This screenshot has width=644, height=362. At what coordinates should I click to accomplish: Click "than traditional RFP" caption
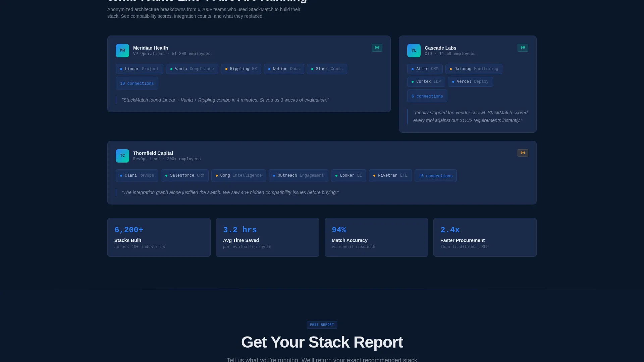pyautogui.click(x=465, y=247)
